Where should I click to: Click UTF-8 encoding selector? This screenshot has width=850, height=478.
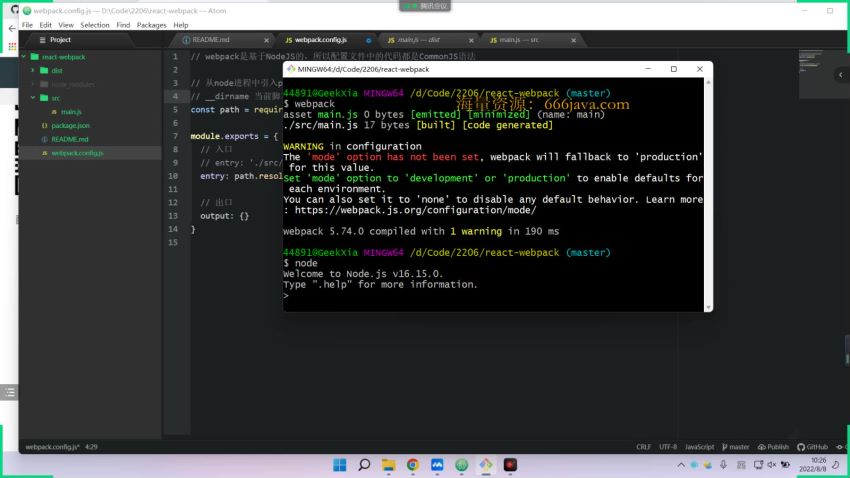(668, 447)
